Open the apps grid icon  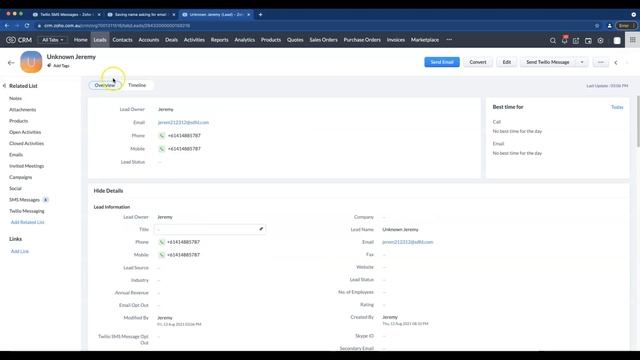[x=633, y=40]
